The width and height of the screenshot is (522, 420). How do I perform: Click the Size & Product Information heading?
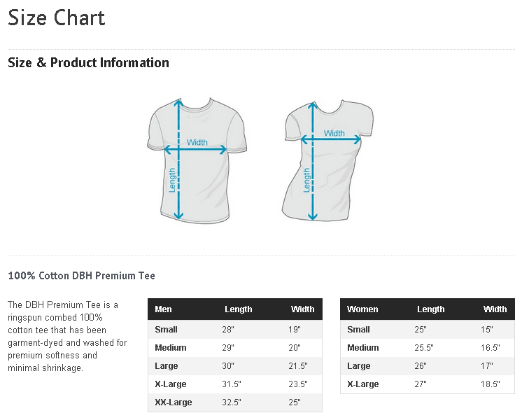[x=88, y=63]
